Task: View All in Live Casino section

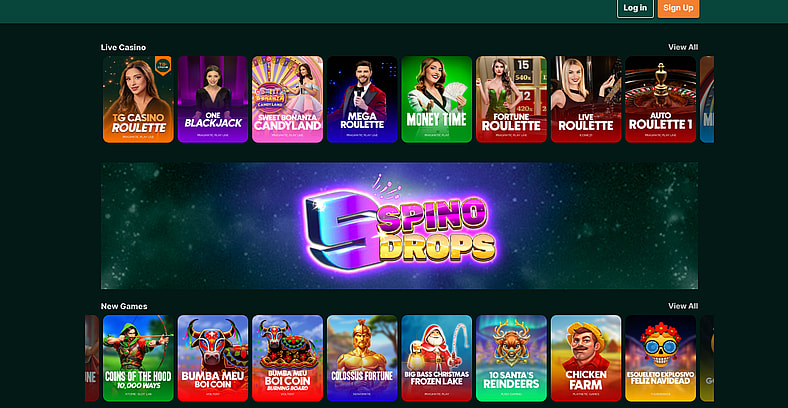Action: pos(683,47)
